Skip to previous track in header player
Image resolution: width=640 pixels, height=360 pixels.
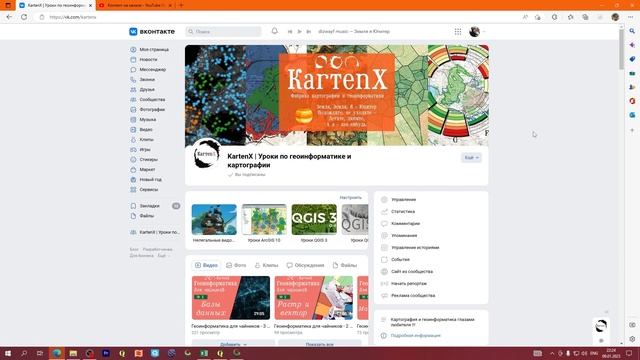tap(290, 31)
